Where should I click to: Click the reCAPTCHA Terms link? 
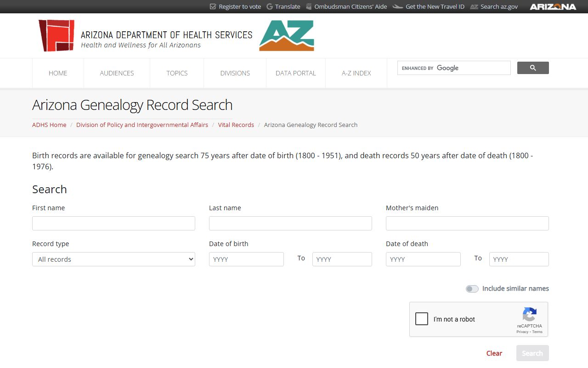pos(537,332)
